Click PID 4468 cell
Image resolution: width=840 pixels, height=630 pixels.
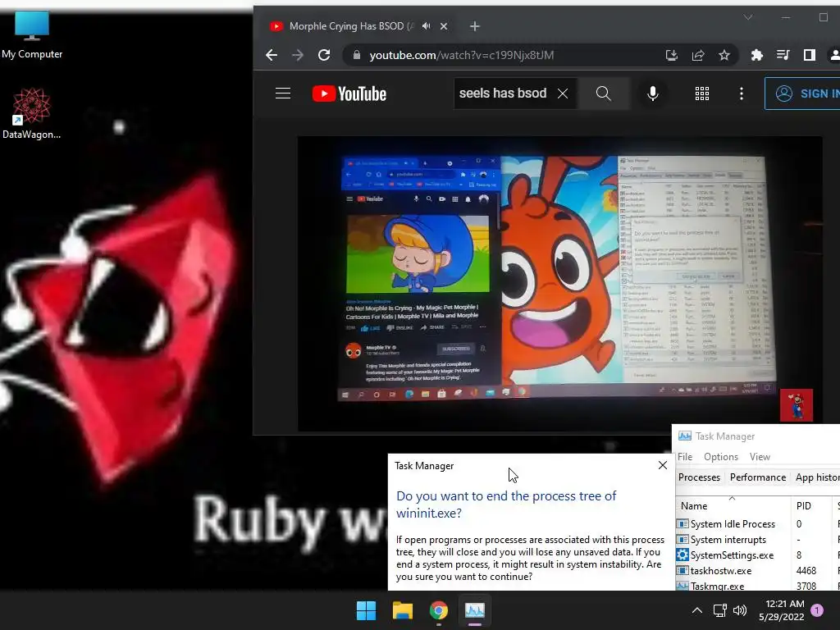[806, 571]
